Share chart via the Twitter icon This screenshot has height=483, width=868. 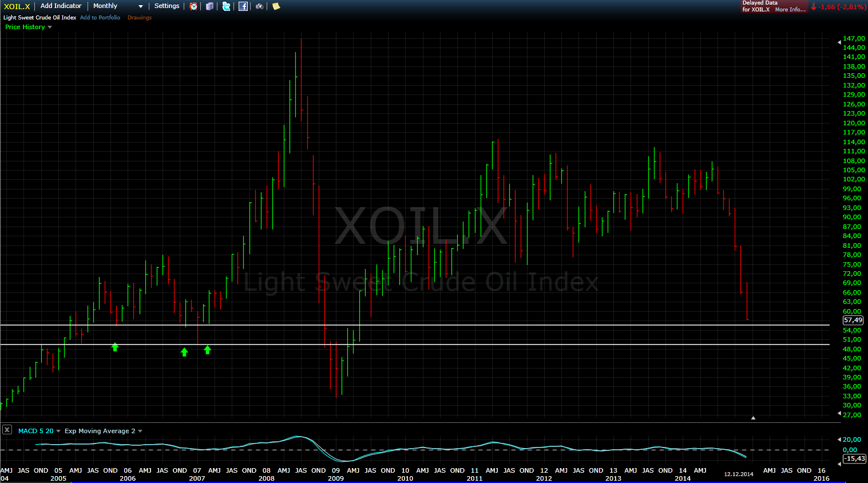pyautogui.click(x=227, y=6)
